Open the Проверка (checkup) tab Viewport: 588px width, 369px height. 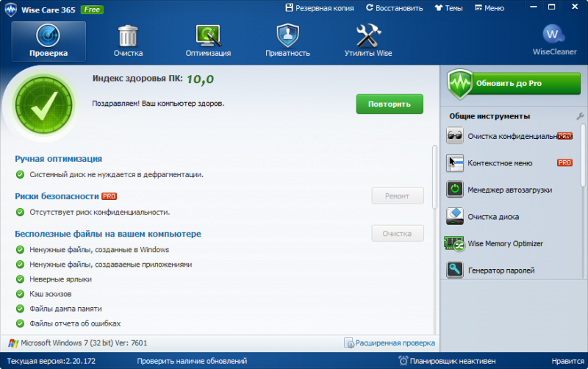tap(49, 41)
